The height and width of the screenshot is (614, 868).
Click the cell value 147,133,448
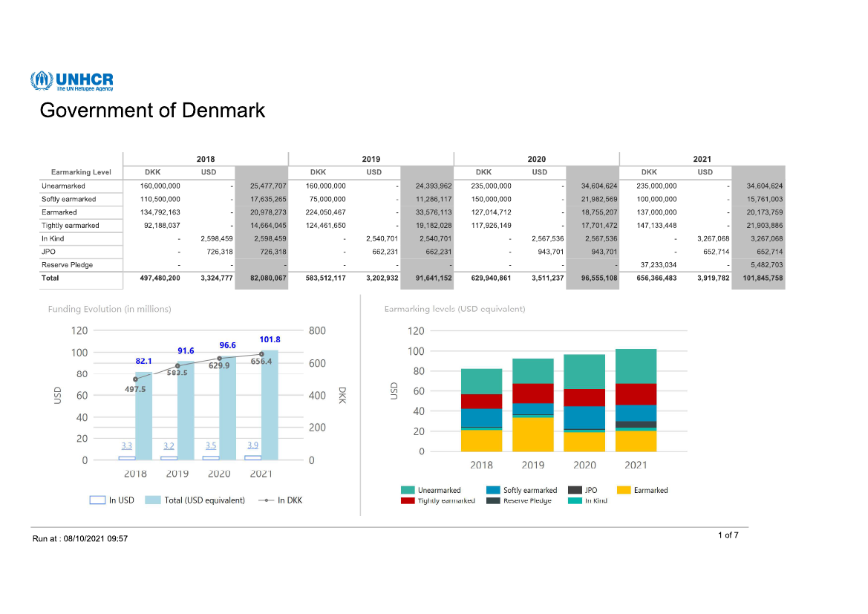tap(656, 226)
